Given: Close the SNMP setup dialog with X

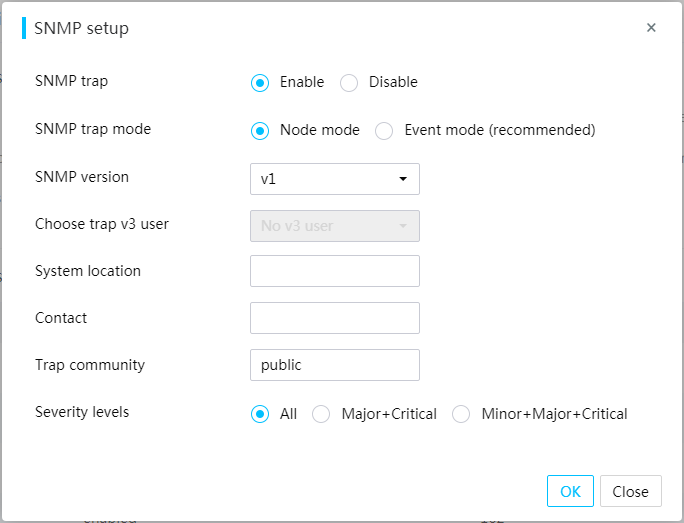Looking at the screenshot, I should pos(651,27).
